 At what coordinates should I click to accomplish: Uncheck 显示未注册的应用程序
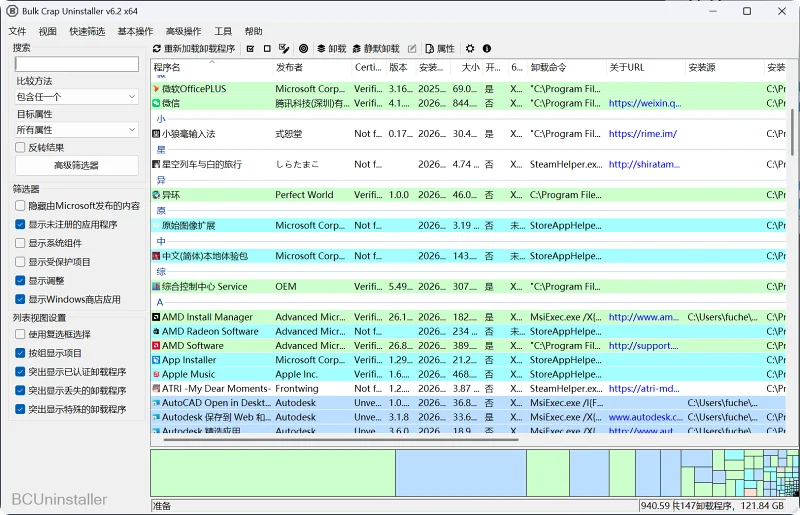coord(20,225)
